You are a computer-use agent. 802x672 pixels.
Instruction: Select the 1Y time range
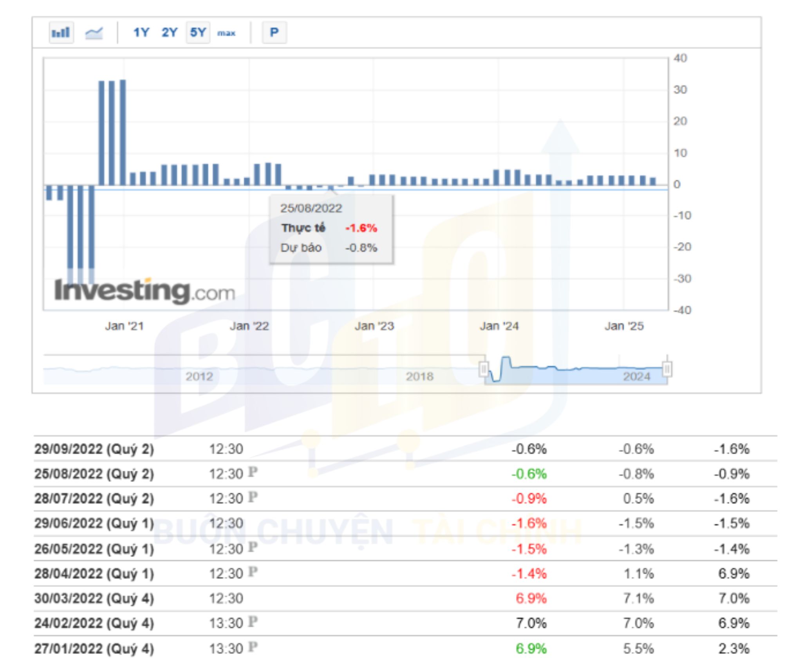tap(141, 33)
